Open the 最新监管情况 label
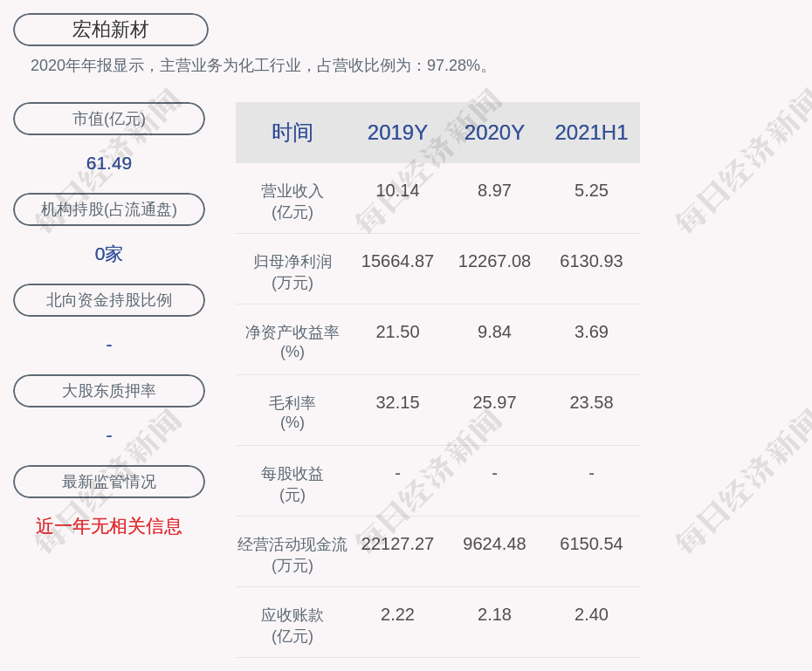Screen dimensions: 812x671 [x=109, y=482]
